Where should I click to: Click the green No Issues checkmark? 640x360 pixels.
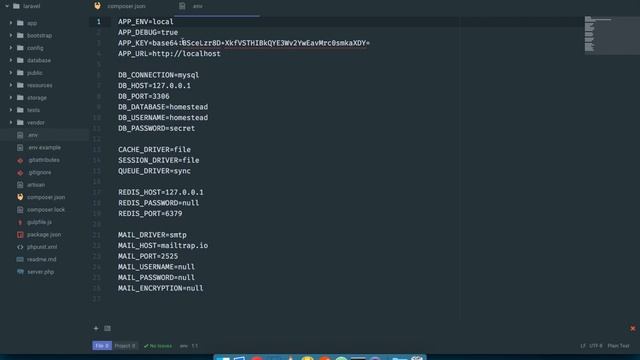tap(146, 346)
